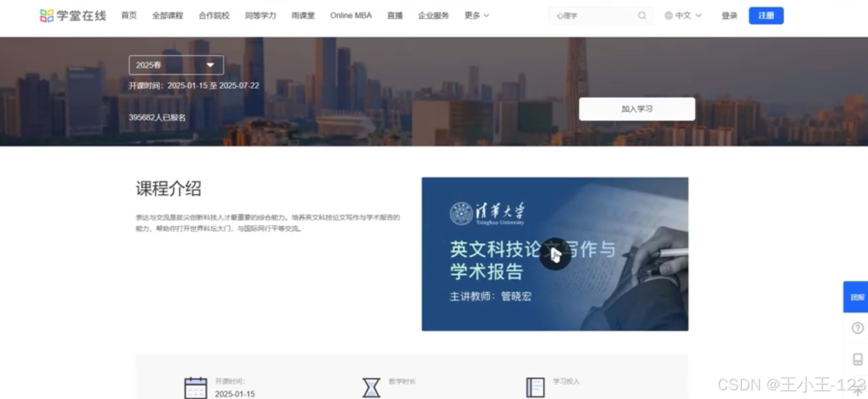Viewport: 868px width, 399px height.
Task: Expand the 更多 dropdown menu
Action: [x=477, y=15]
